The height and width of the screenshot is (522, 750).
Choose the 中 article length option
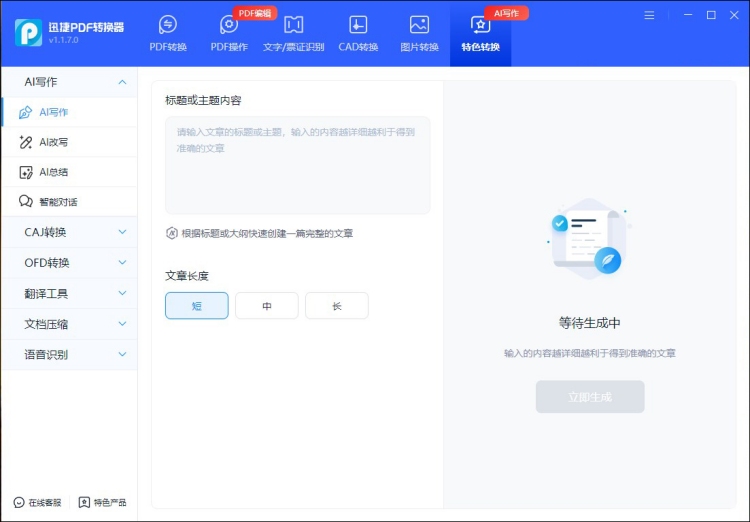[x=267, y=306]
